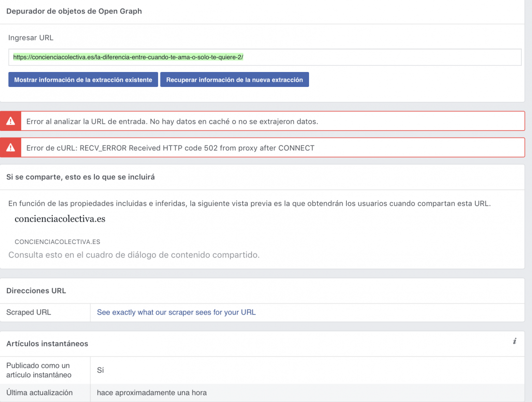Click the 'Direcciones URL' section heading
This screenshot has width=532, height=402.
[x=36, y=291]
